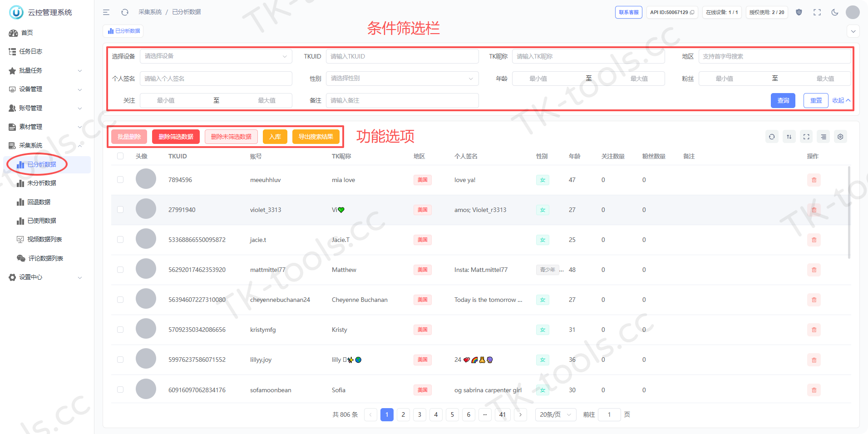
Task: Click the 重置 reset button
Action: [816, 100]
